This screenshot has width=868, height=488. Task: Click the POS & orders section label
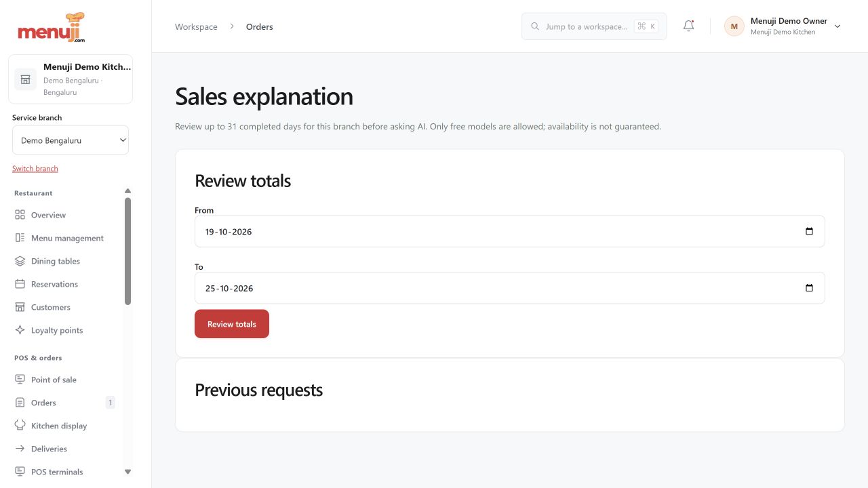point(38,358)
